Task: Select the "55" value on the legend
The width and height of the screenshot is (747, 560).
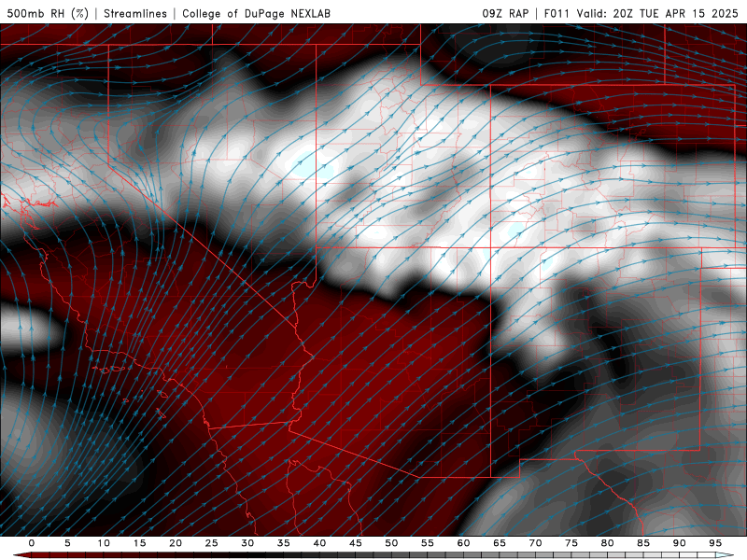Action: click(428, 543)
